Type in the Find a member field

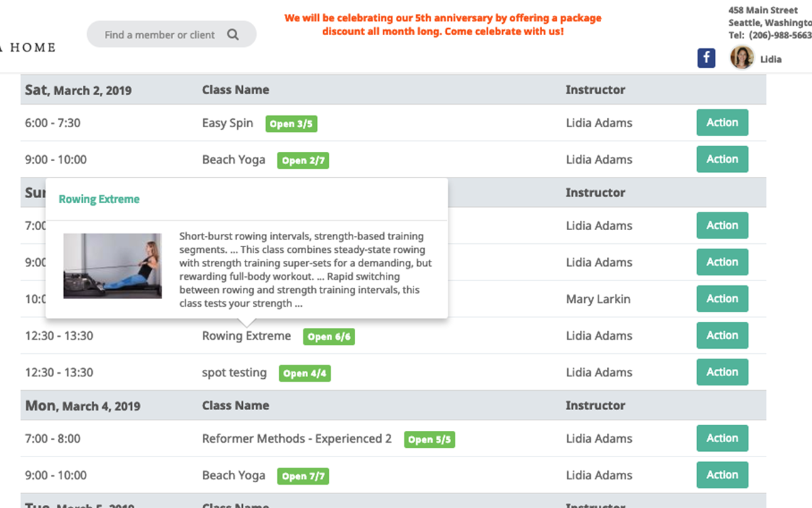pyautogui.click(x=159, y=35)
